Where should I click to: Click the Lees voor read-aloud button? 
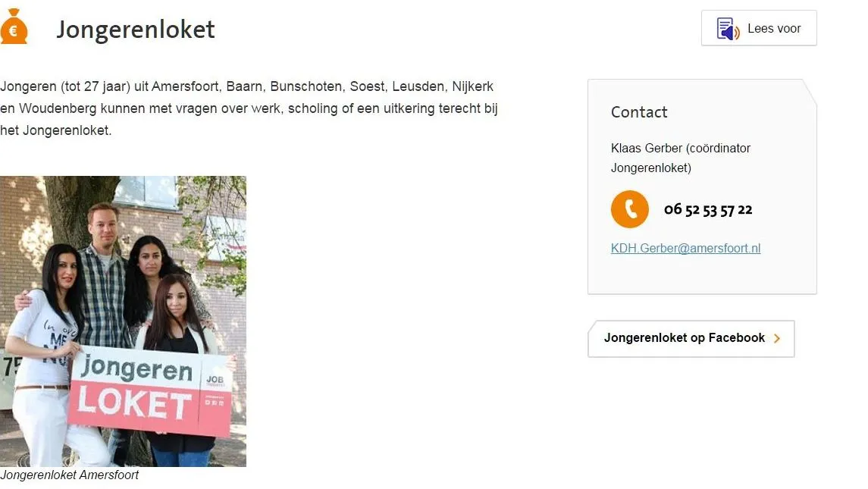(759, 28)
